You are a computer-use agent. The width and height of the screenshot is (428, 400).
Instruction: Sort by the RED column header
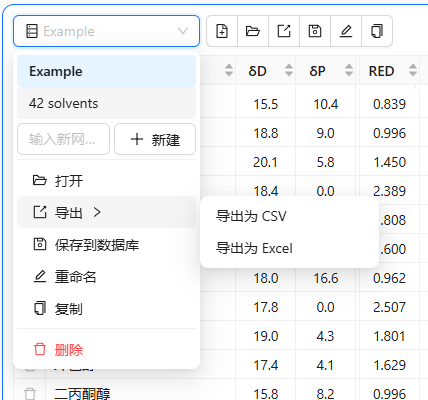pyautogui.click(x=389, y=71)
